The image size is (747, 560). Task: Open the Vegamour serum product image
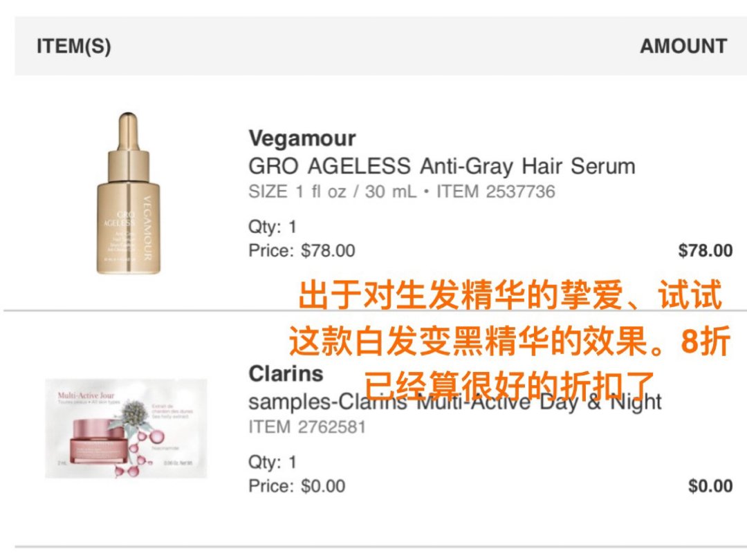[129, 194]
